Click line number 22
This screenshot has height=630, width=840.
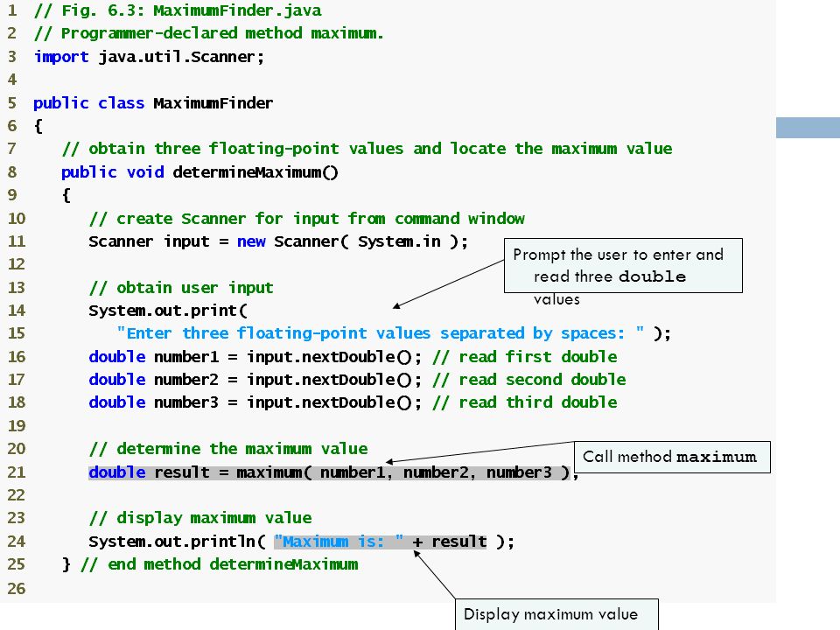[17, 495]
